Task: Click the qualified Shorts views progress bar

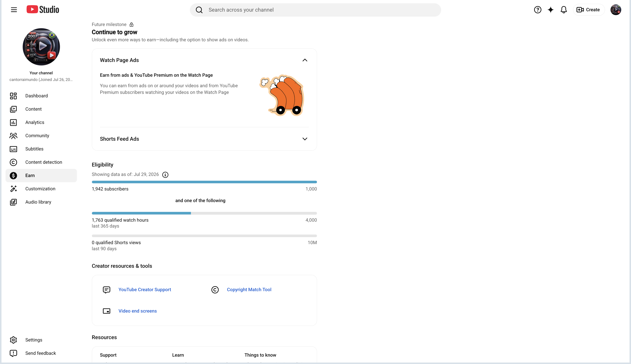Action: pos(204,236)
